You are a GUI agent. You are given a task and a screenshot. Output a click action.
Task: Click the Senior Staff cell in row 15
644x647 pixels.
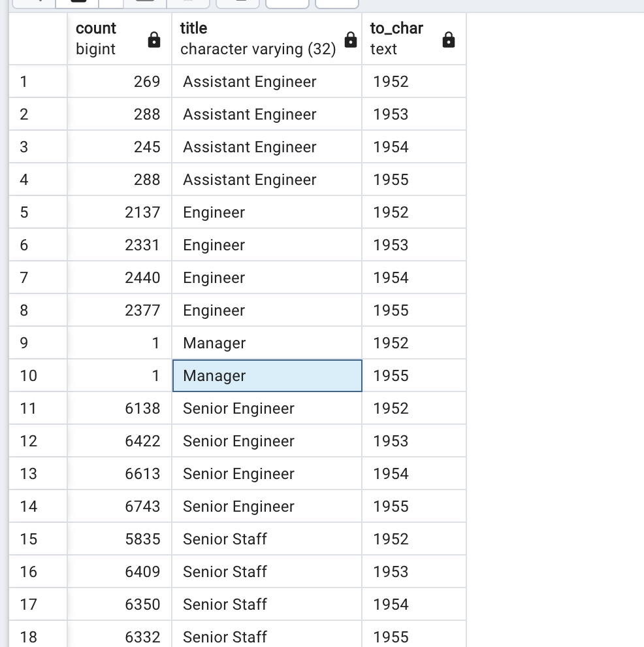266,539
